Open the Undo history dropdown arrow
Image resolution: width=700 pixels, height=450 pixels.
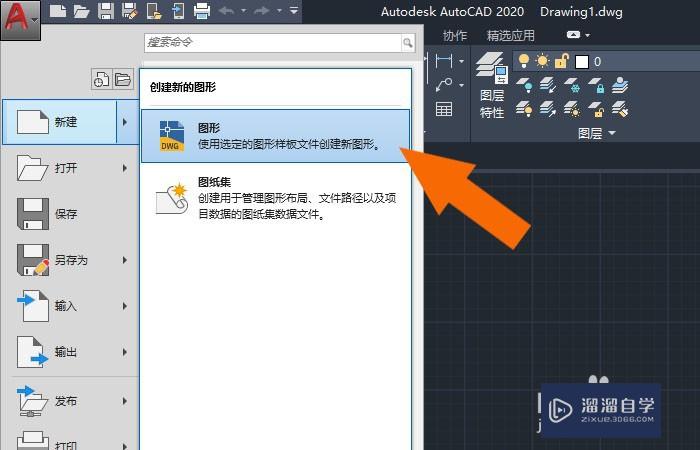point(243,10)
